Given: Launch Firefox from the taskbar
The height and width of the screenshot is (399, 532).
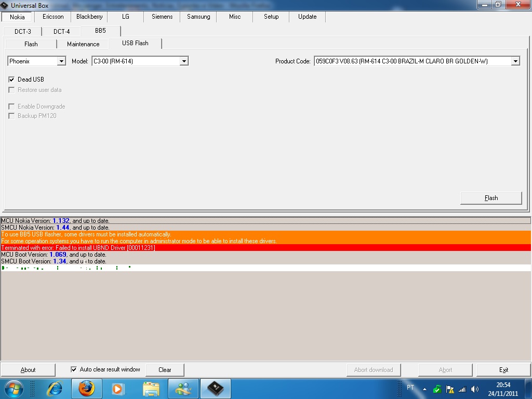Looking at the screenshot, I should pos(87,389).
